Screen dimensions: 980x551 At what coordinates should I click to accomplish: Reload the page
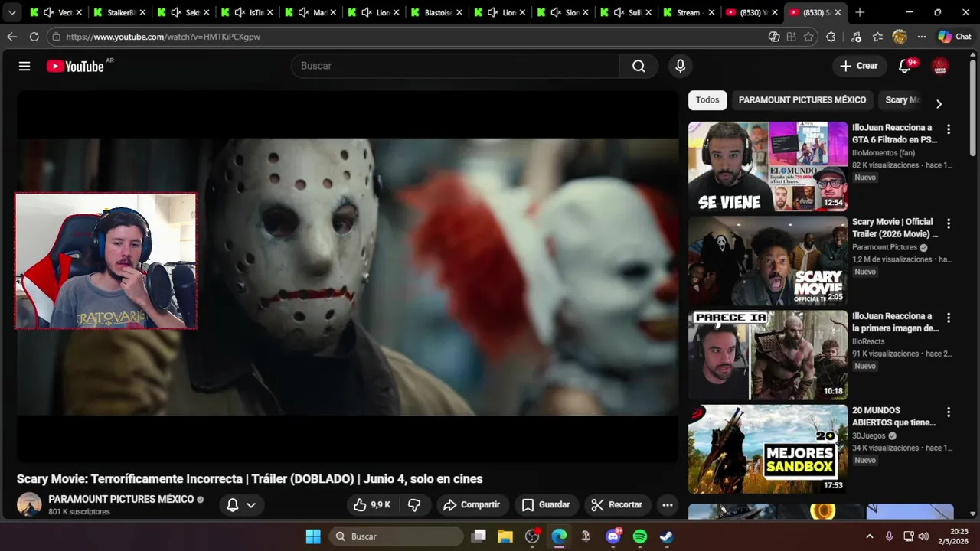pyautogui.click(x=34, y=37)
